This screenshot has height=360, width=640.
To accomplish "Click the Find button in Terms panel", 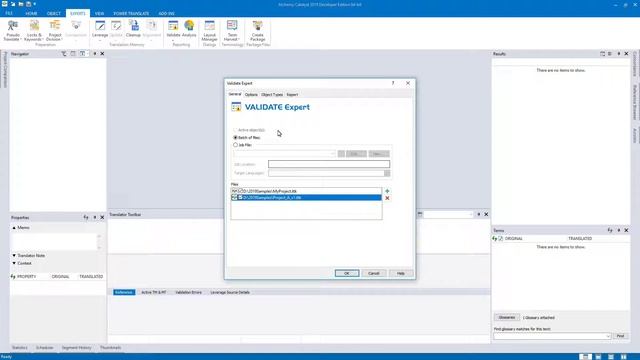I will (x=620, y=336).
